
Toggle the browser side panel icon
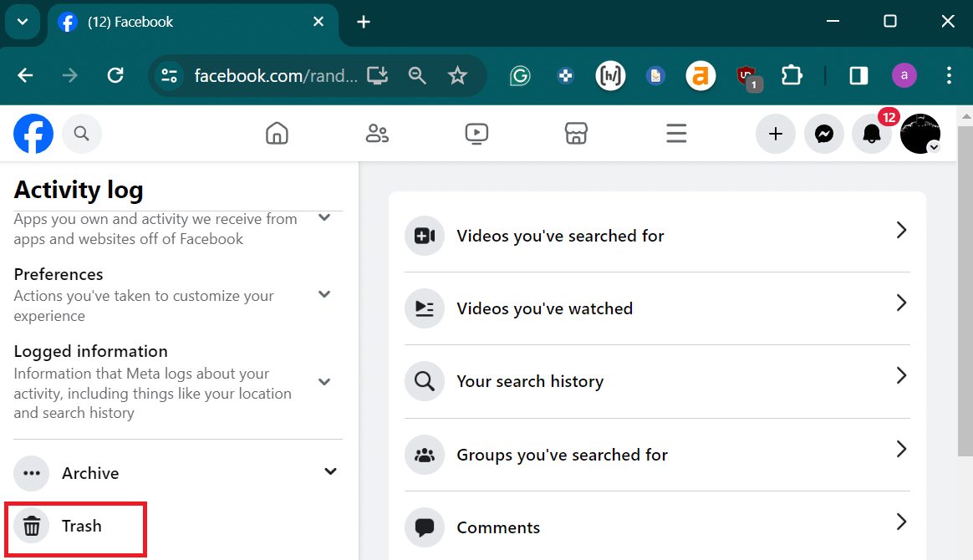(x=858, y=76)
